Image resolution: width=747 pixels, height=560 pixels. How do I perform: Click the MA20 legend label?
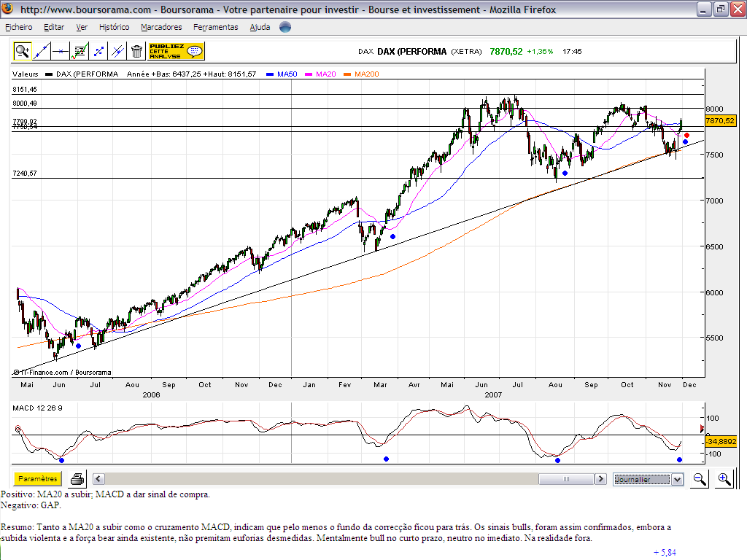[x=326, y=74]
